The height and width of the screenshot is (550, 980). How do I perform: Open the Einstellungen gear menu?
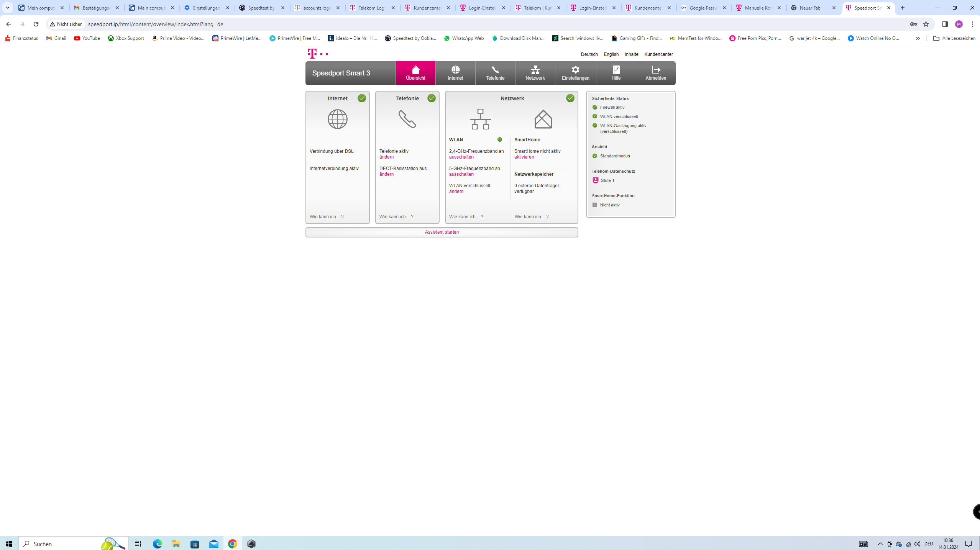click(x=575, y=70)
